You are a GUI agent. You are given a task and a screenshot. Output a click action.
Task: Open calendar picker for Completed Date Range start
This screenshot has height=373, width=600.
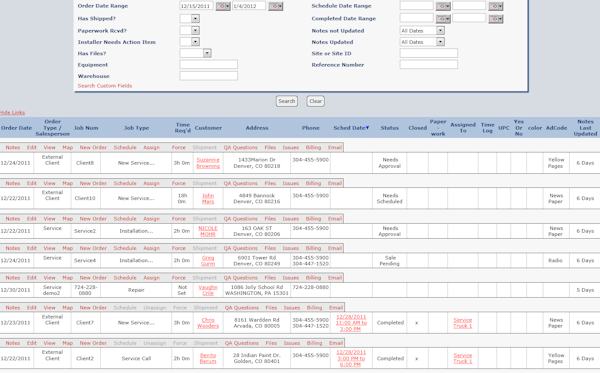[x=443, y=18]
